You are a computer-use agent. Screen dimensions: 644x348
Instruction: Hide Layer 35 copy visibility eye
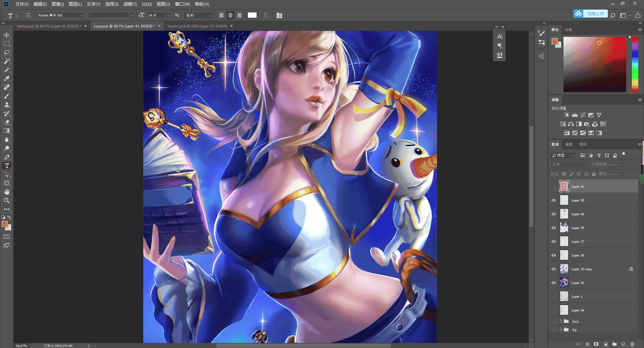coord(553,269)
